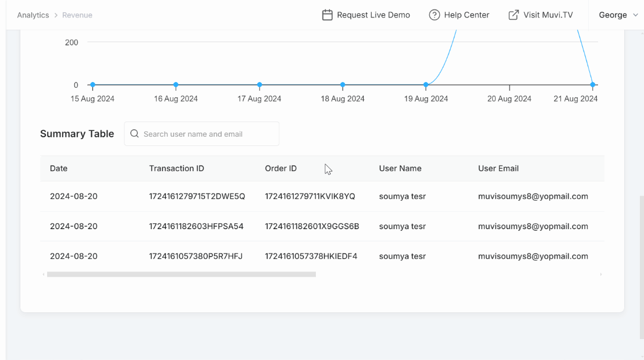Viewport: 644px width, 360px height.
Task: Open the Help Center link
Action: click(x=467, y=15)
